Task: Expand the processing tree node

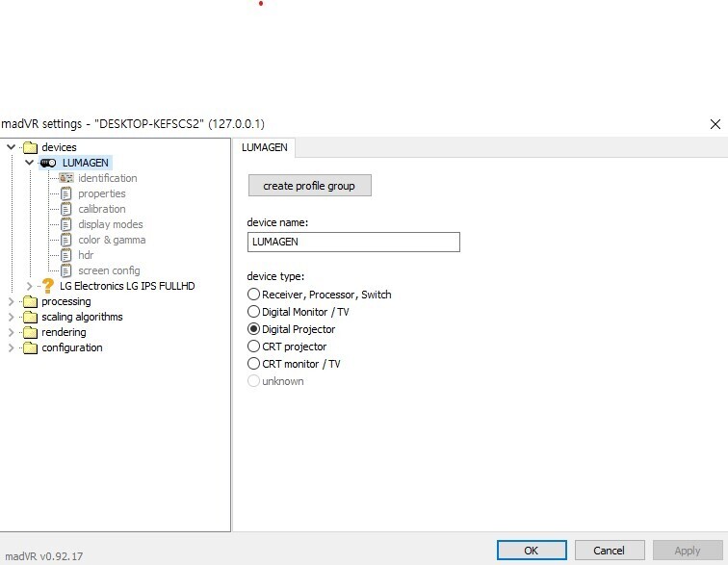Action: [x=12, y=301]
